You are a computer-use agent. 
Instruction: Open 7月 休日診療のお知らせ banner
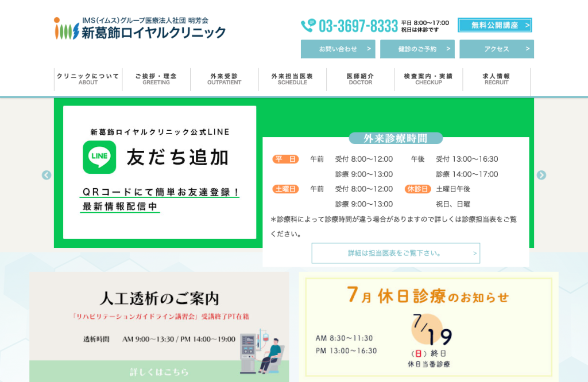[x=428, y=327]
